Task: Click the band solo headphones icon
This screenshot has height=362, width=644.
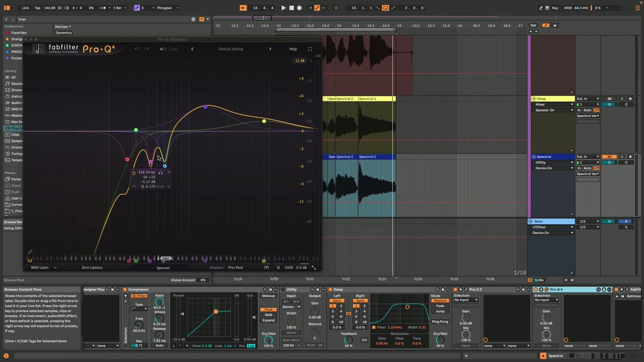Action: [x=160, y=173]
